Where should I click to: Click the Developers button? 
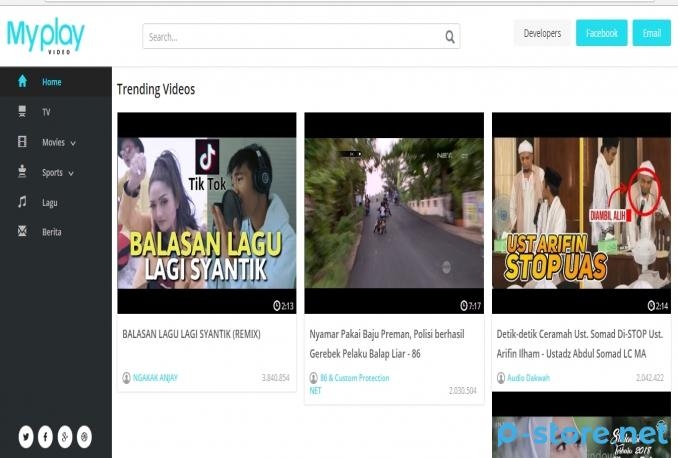point(542,33)
